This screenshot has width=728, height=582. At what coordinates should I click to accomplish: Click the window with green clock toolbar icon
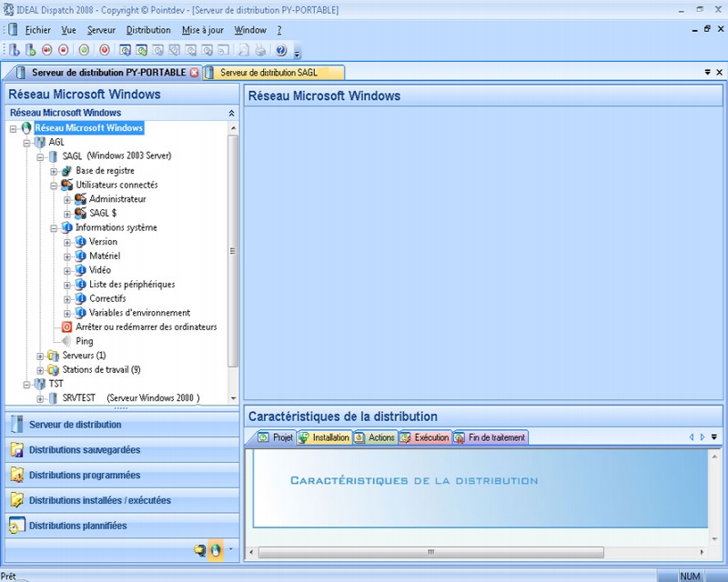(x=142, y=50)
